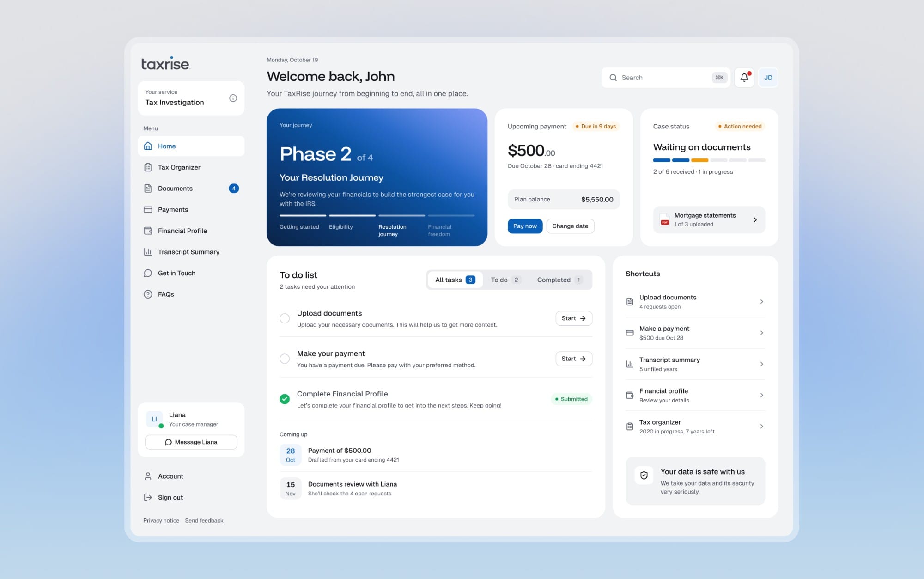The image size is (924, 579).
Task: Uncheck the Complete Financial Profile green checkmark
Action: pyautogui.click(x=285, y=399)
